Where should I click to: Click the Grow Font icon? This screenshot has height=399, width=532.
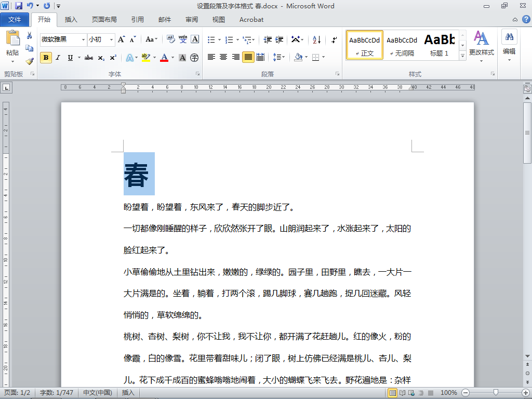coord(122,39)
